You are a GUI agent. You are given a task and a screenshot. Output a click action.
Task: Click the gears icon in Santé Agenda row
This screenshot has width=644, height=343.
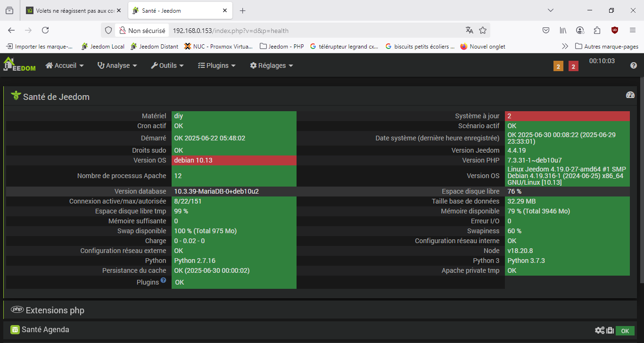(x=600, y=330)
